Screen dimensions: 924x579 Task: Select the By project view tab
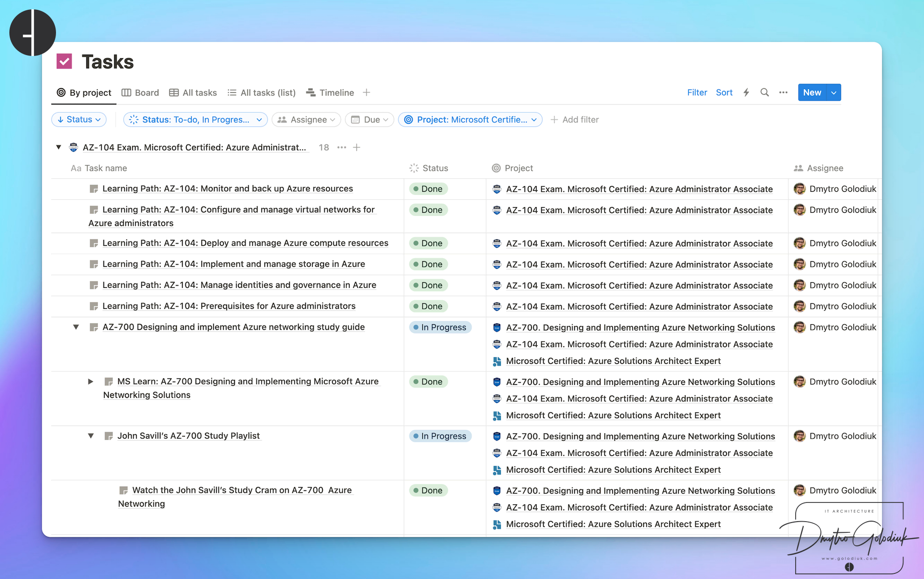[x=84, y=92]
